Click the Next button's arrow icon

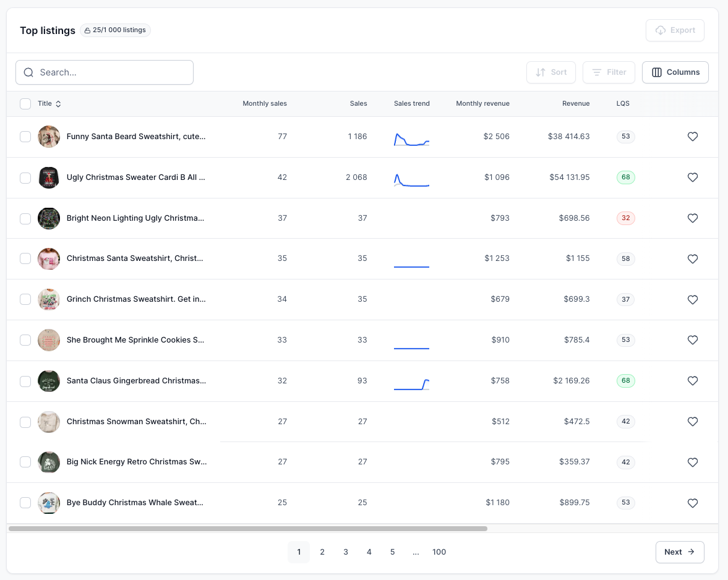(x=692, y=552)
